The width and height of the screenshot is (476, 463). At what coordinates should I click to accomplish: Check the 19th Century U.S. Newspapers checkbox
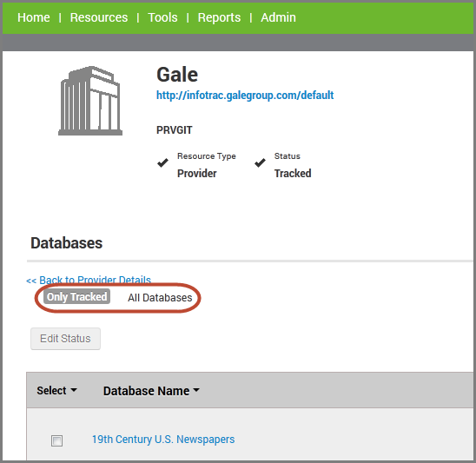[x=56, y=440]
